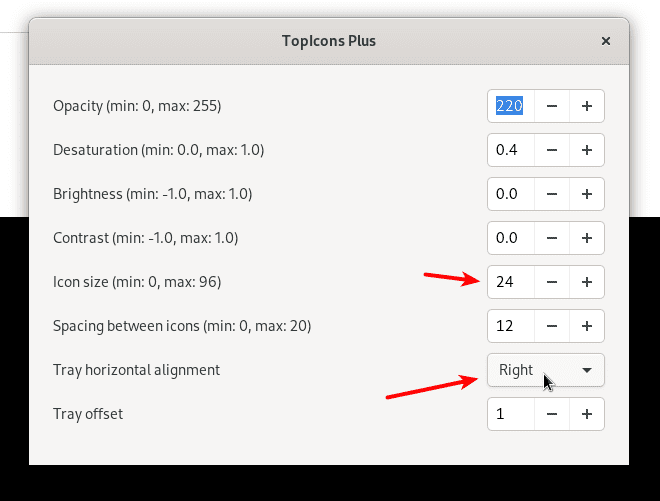Increase Tray offset with plus button
The height and width of the screenshot is (501, 660).
click(x=587, y=414)
